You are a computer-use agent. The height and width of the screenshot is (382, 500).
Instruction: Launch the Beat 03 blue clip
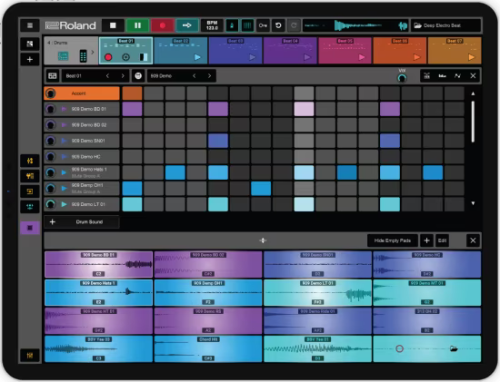click(x=252, y=57)
